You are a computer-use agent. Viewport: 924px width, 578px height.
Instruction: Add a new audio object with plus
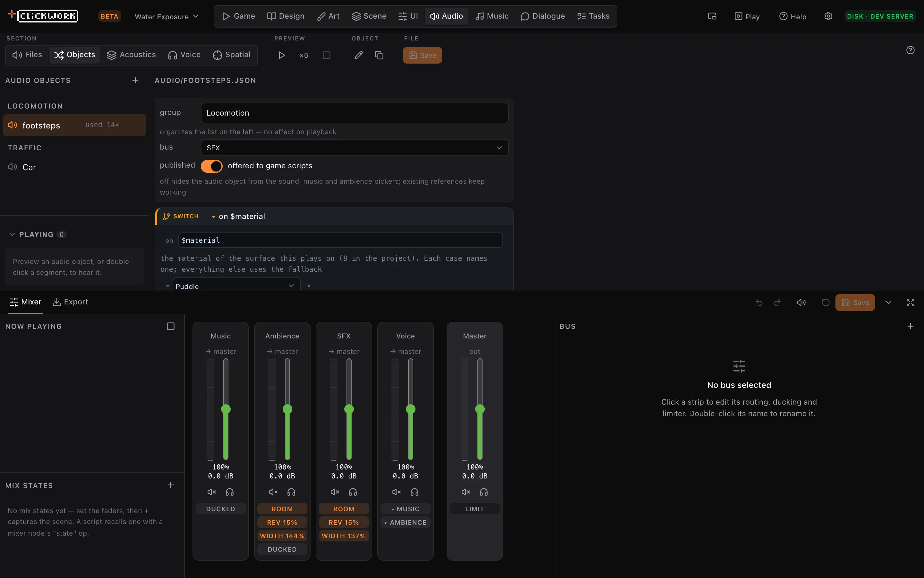pyautogui.click(x=135, y=80)
